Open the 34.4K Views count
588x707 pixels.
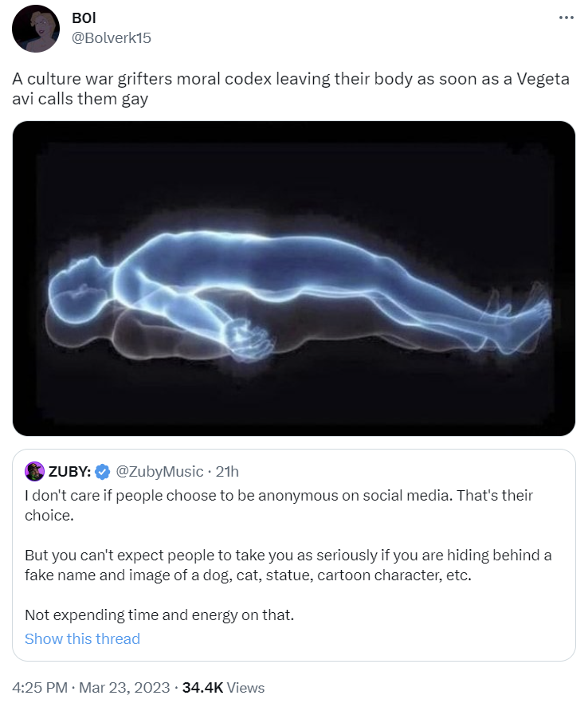point(223,687)
